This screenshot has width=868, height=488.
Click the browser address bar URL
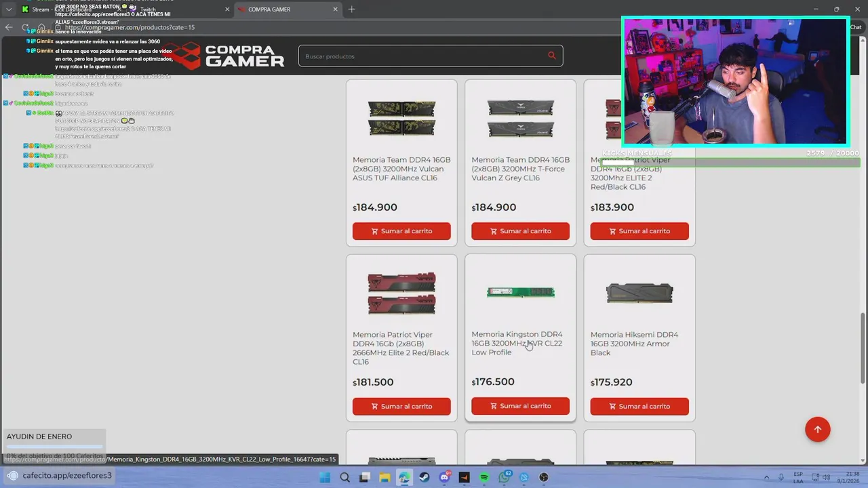[130, 27]
